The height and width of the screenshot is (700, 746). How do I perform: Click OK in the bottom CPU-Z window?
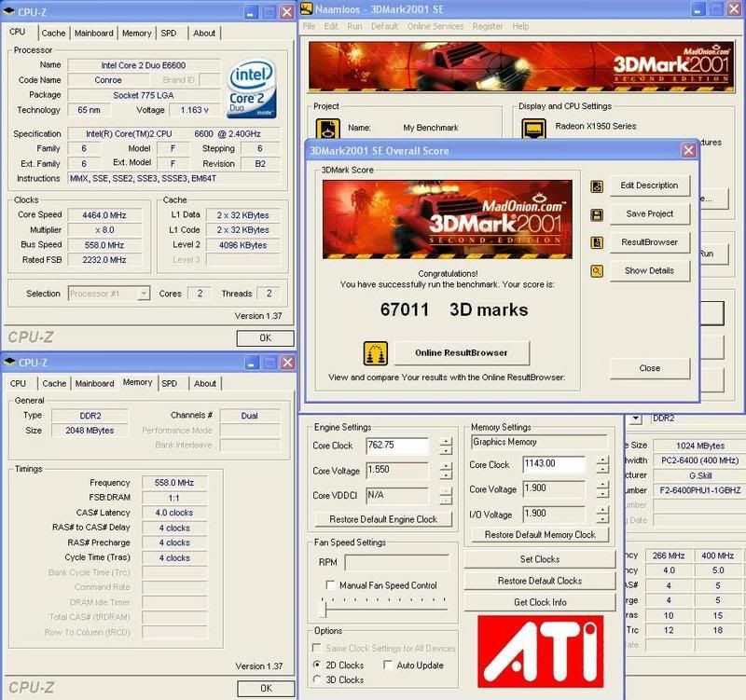coord(266,688)
